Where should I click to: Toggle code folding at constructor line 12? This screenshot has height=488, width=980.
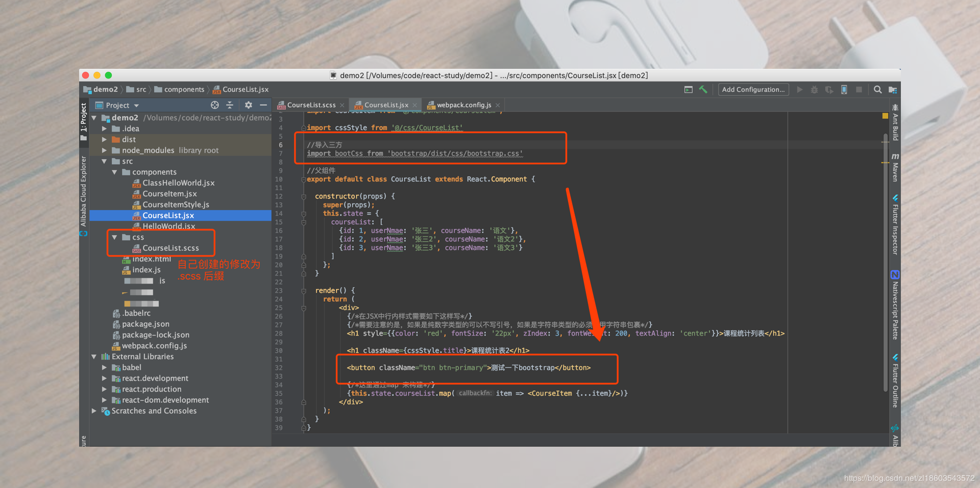[304, 196]
